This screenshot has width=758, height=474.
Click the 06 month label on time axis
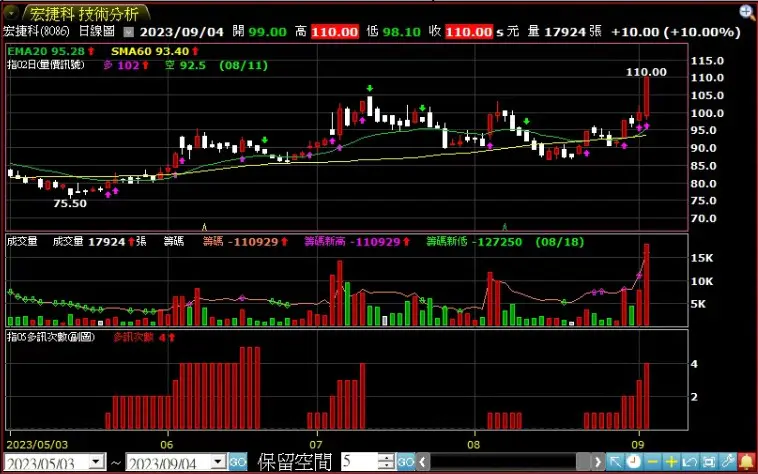166,445
